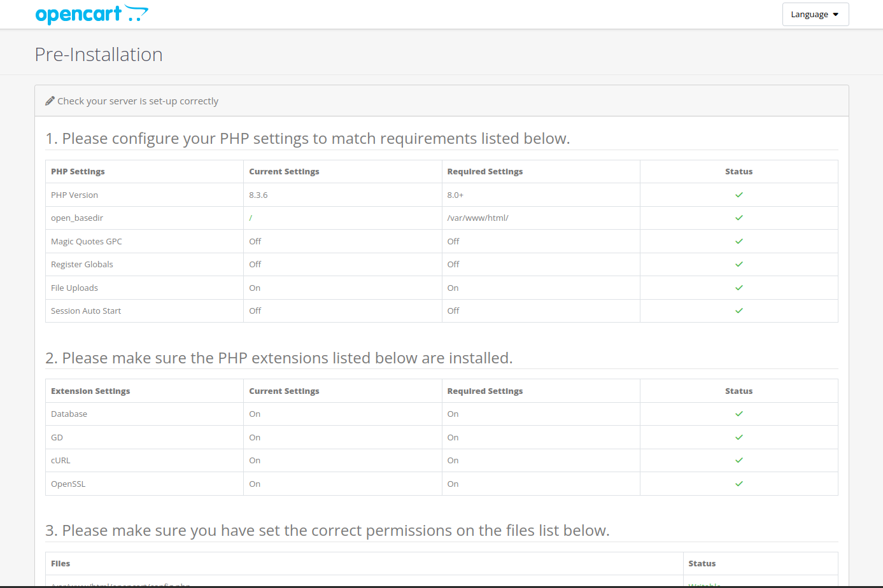
Task: Click the Files column header
Action: (60, 563)
